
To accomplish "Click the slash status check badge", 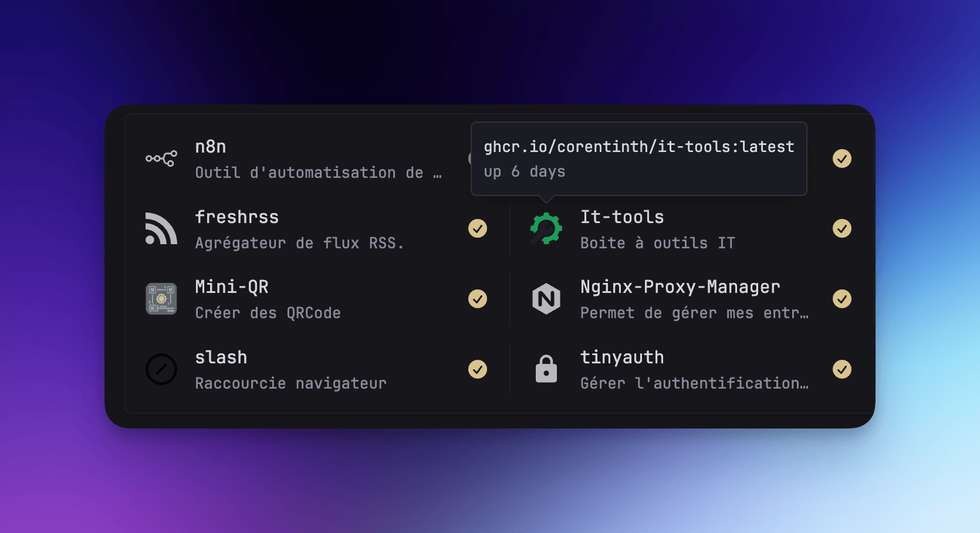I will pos(478,369).
